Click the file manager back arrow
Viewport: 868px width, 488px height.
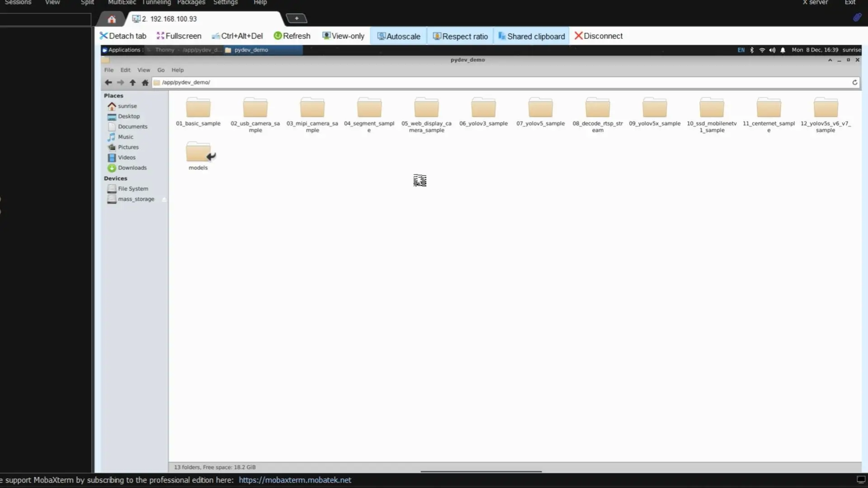coord(108,82)
